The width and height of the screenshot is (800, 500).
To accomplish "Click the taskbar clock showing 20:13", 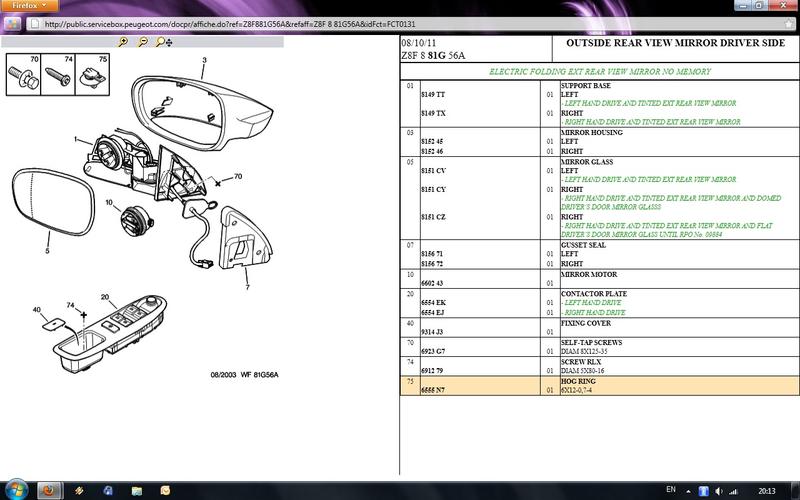I will pyautogui.click(x=766, y=491).
